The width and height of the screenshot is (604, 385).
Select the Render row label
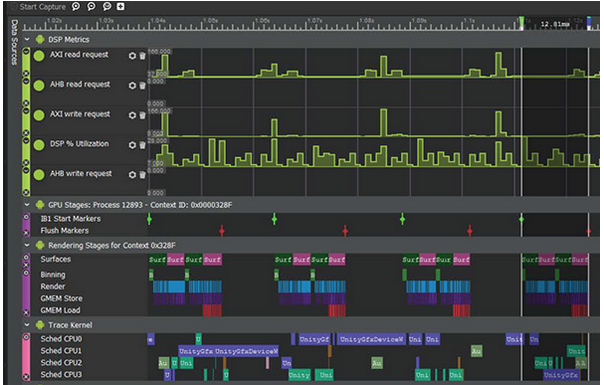point(53,286)
